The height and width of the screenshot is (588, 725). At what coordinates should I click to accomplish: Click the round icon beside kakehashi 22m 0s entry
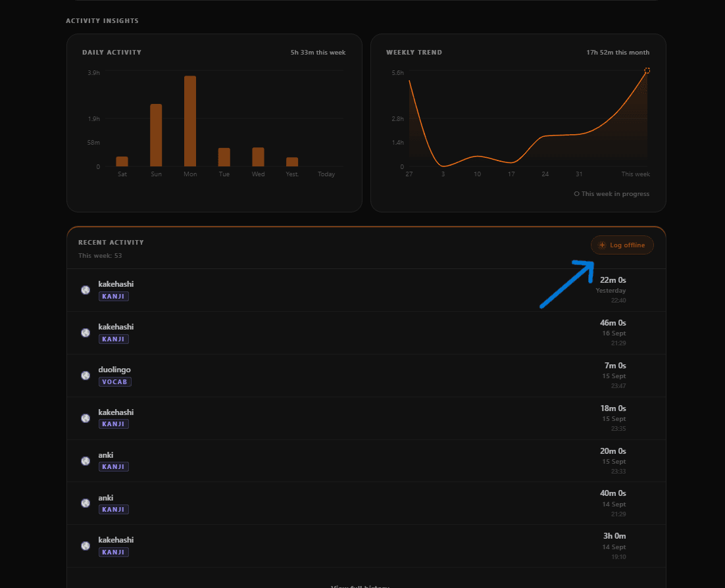[86, 290]
